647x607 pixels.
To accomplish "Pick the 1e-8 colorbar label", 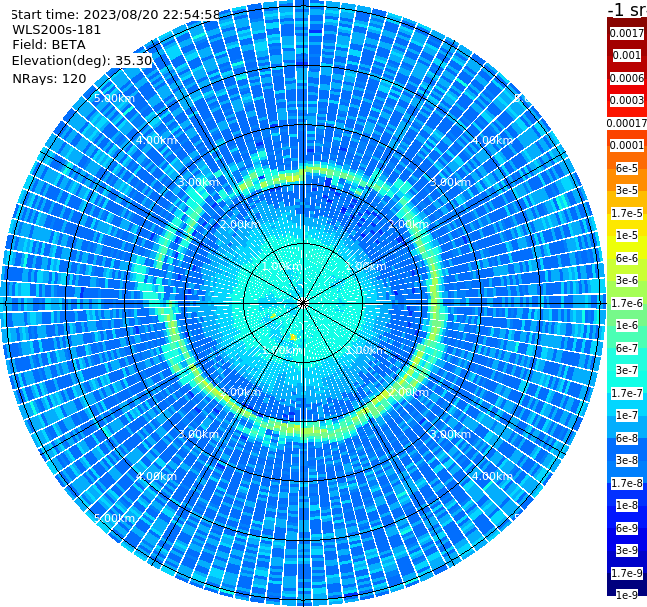I will (x=627, y=505).
